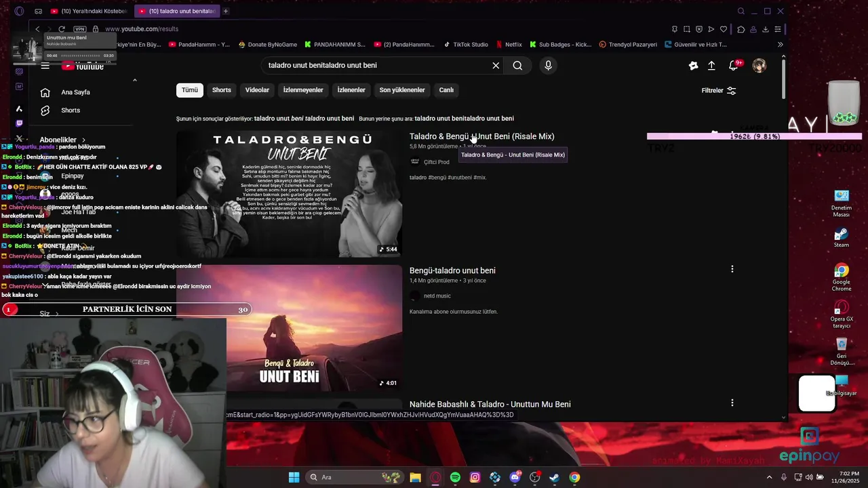Open Steam desktop shortcut
Screen dimensions: 868x488
pos(841,237)
